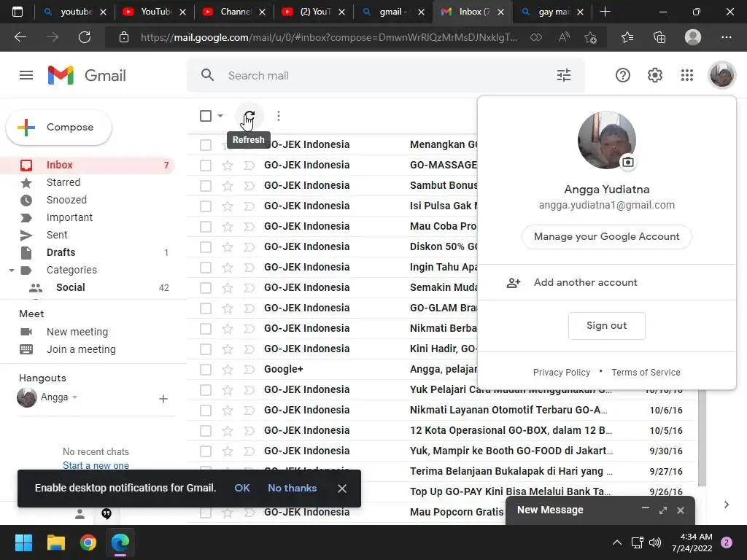Open the Inbox folder

click(88, 166)
